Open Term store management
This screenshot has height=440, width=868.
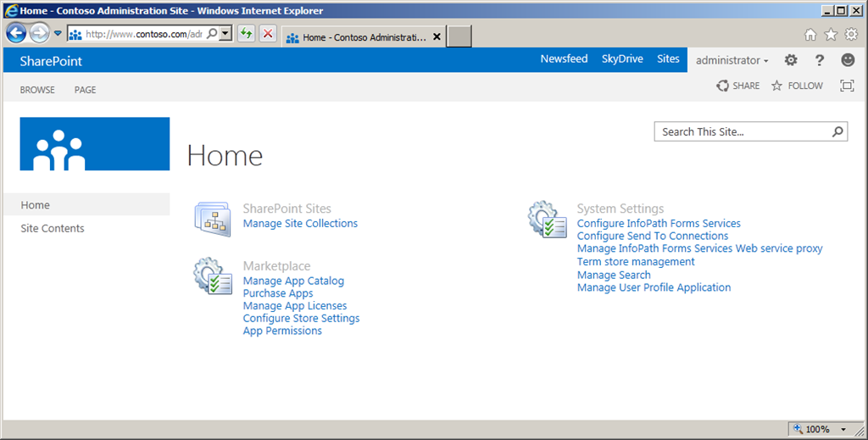pyautogui.click(x=636, y=262)
